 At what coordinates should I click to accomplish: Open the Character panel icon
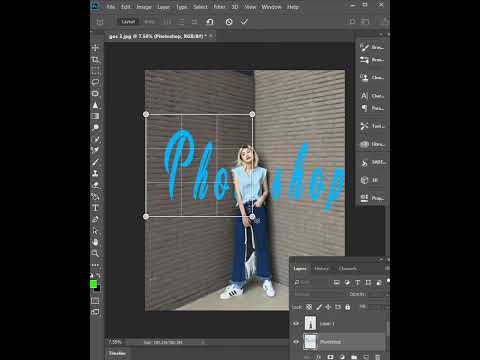(364, 96)
